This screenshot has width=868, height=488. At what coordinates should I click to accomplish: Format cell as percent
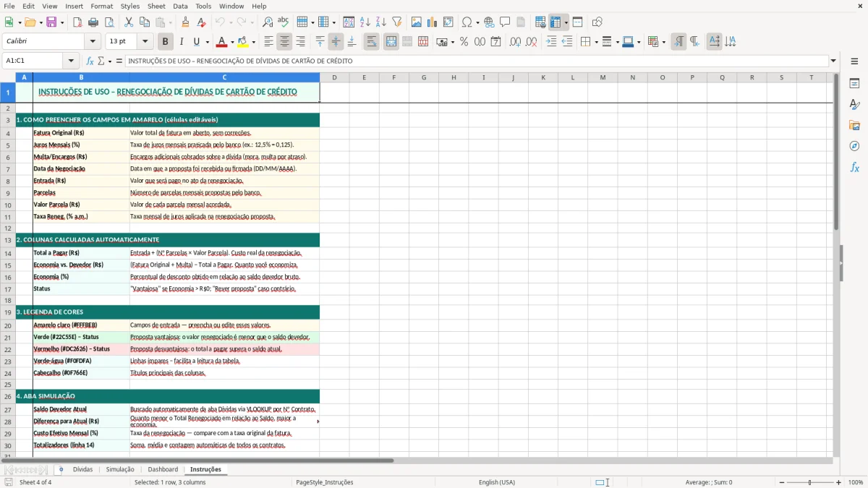(x=464, y=42)
